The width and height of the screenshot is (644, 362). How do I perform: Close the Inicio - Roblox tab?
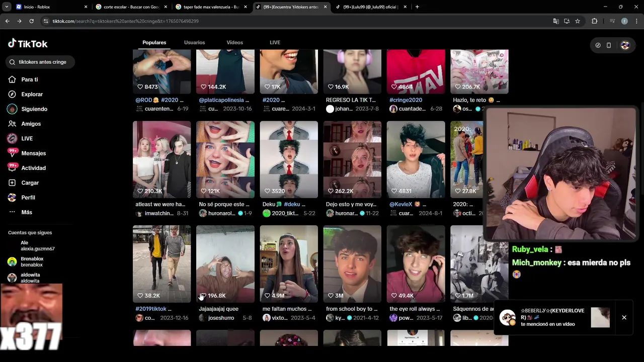(86, 7)
